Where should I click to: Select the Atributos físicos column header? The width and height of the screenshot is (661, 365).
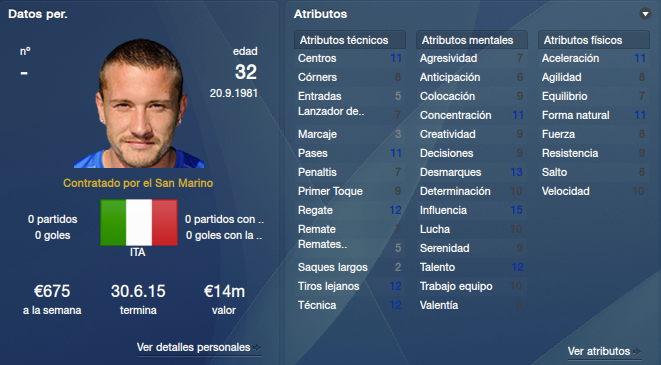pos(594,40)
